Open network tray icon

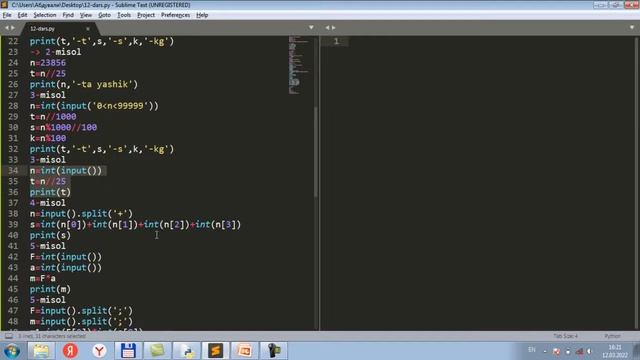click(579, 351)
